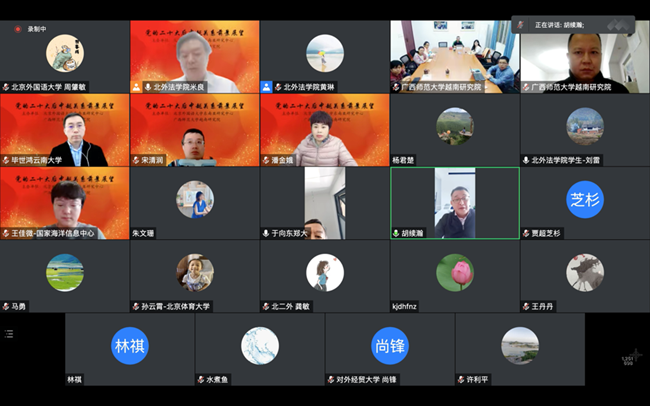The image size is (650, 406).
Task: Click muted mic icon of 孙云霄-北京体育大学
Action: click(136, 306)
